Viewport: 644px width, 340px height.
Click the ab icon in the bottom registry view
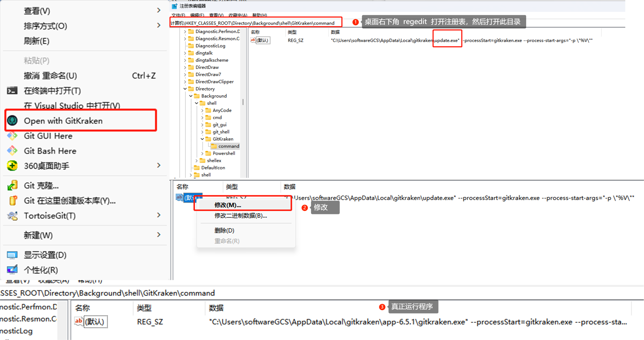(x=78, y=321)
